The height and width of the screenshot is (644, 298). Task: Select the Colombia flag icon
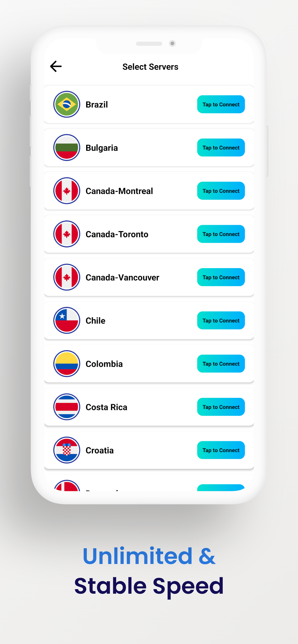coord(67,364)
